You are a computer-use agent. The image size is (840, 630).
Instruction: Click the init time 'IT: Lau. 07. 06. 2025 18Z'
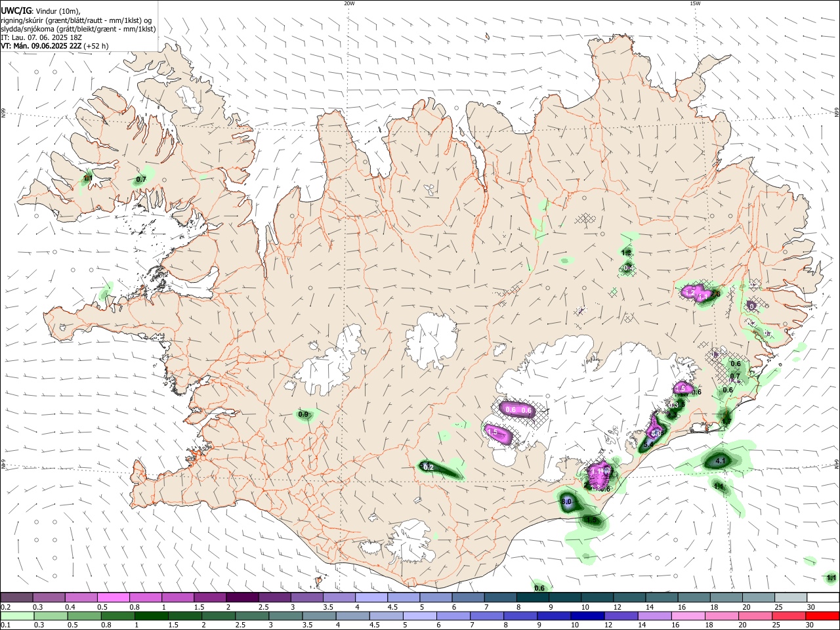point(41,37)
